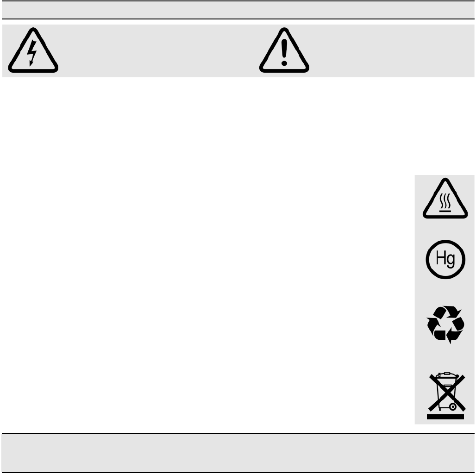Viewport: 476px width, 474px height.
Task: Click the wheel of the crossed-out bin
Action: coord(453,406)
